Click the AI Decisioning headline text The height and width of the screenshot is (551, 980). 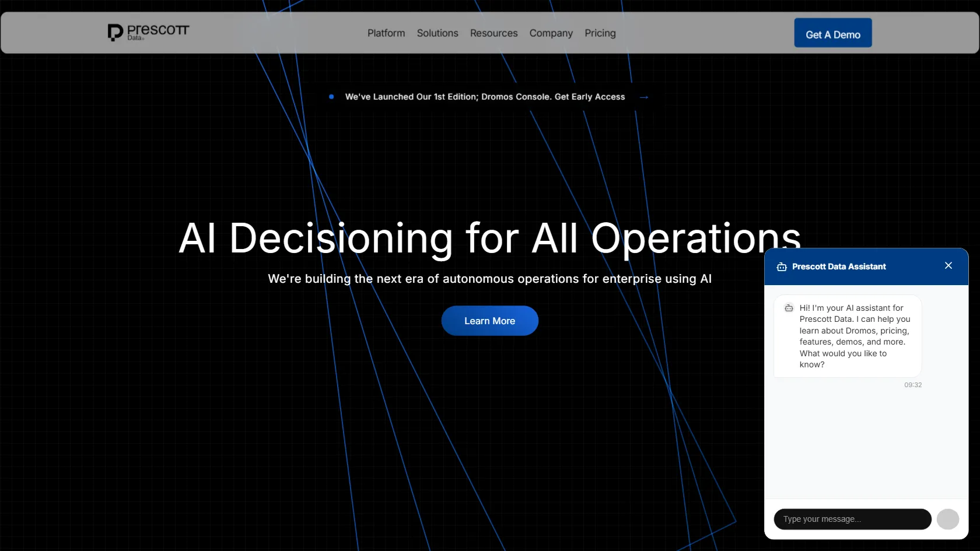point(489,238)
